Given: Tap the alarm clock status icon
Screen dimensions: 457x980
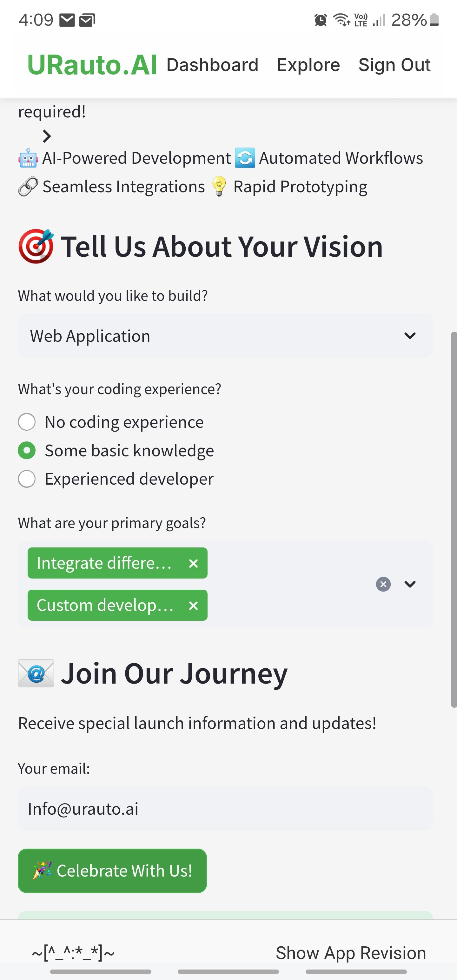Looking at the screenshot, I should tap(321, 20).
